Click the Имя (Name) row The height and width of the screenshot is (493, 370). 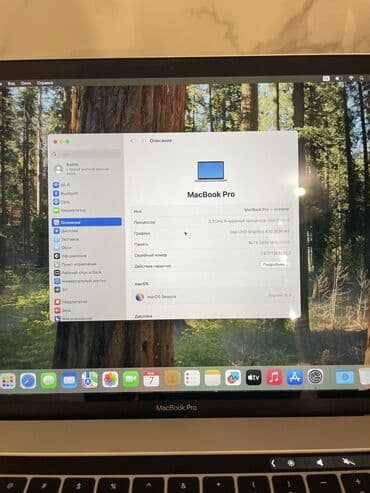tap(212, 210)
